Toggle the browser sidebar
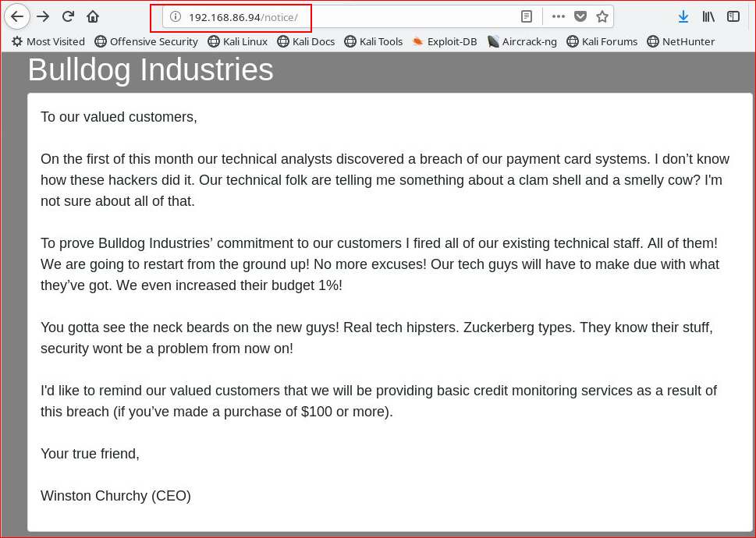This screenshot has width=756, height=538. pyautogui.click(x=733, y=17)
